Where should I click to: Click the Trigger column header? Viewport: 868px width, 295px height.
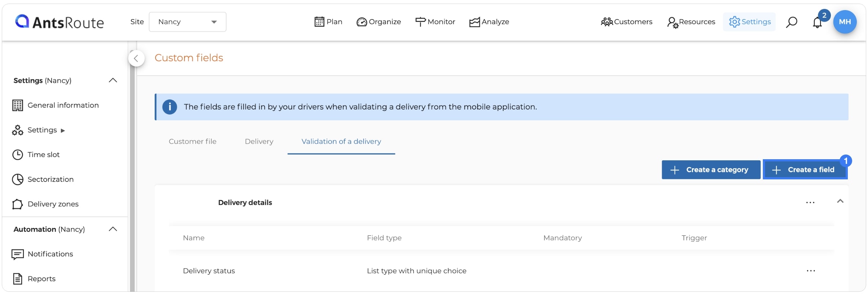coord(694,238)
